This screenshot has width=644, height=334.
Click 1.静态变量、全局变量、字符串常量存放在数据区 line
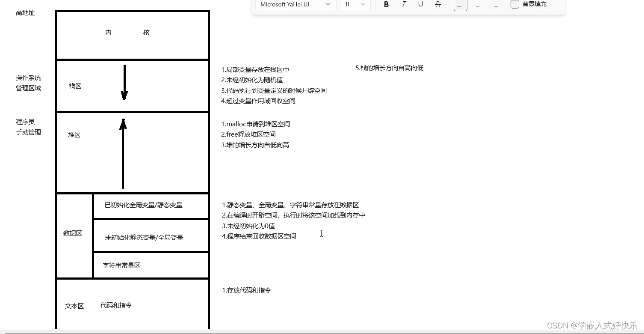pyautogui.click(x=290, y=205)
